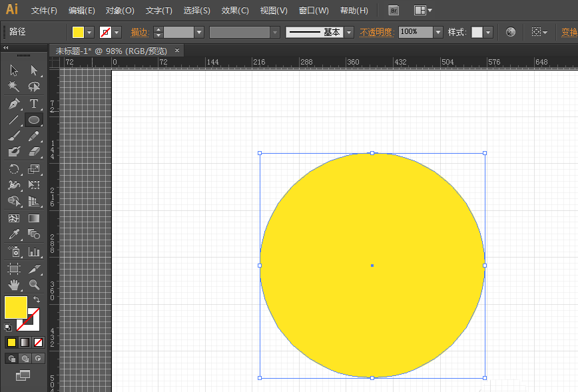This screenshot has height=392, width=578.
Task: Set paint mode to None
Action: pyautogui.click(x=38, y=342)
